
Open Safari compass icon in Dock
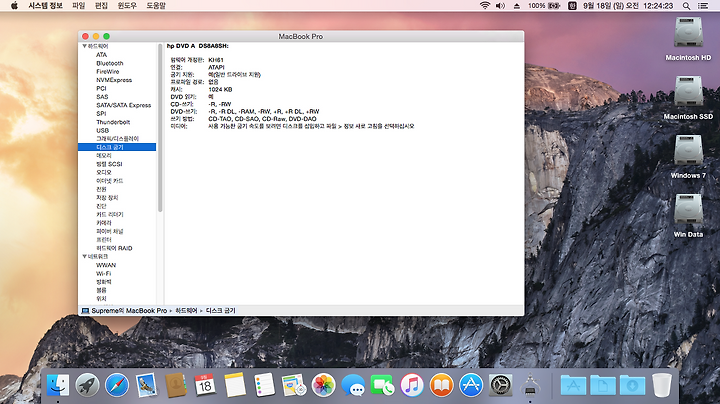tap(117, 385)
